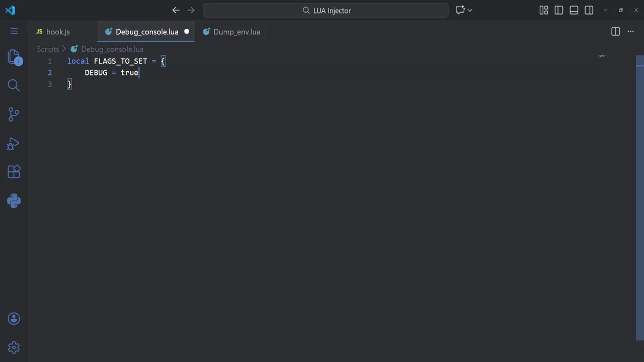644x362 pixels.
Task: Click the FLAGS_TO_SET identifier
Action: 121,61
